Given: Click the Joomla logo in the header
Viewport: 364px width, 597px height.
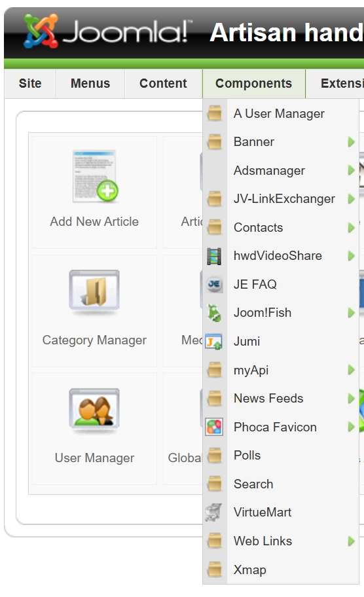Looking at the screenshot, I should (x=107, y=31).
